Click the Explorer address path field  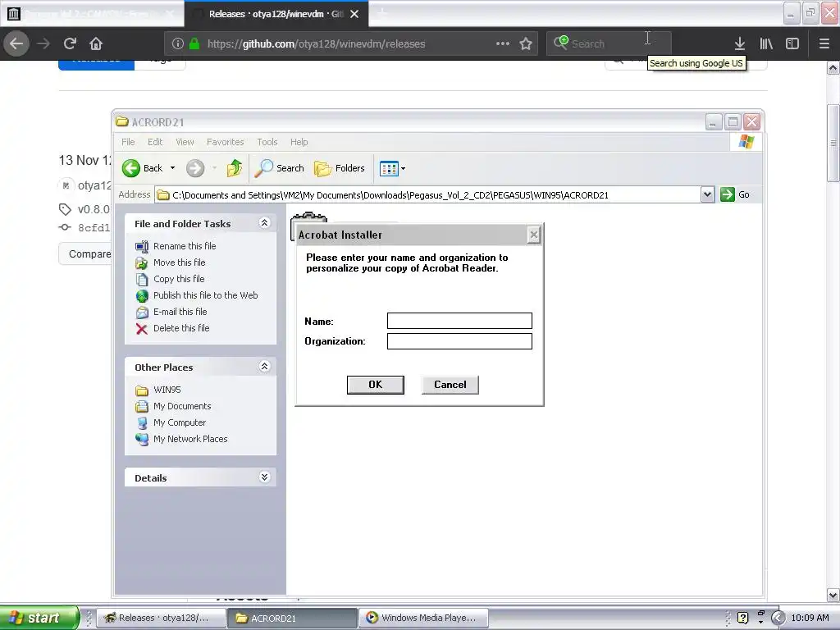point(427,195)
